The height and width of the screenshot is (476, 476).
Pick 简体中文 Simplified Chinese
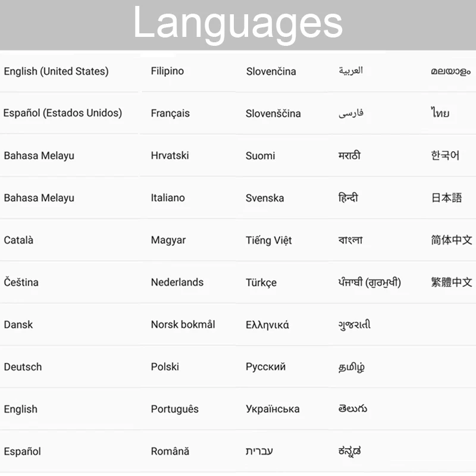coord(452,240)
